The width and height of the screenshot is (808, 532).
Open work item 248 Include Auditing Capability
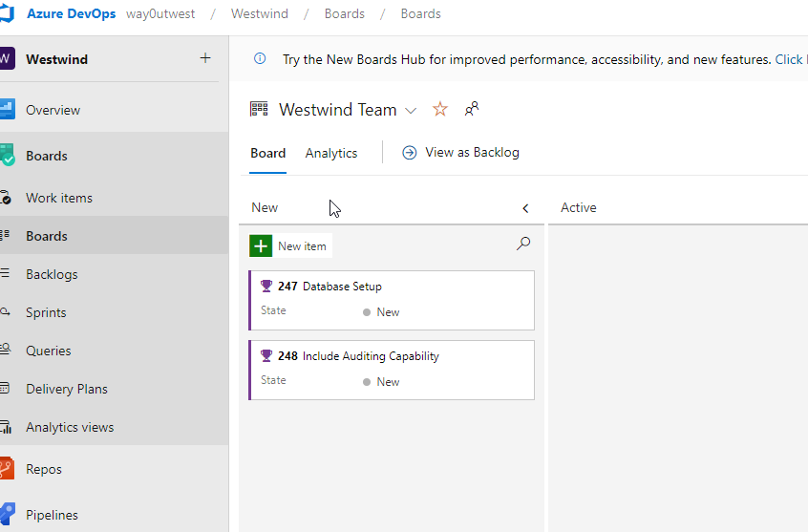click(x=371, y=356)
